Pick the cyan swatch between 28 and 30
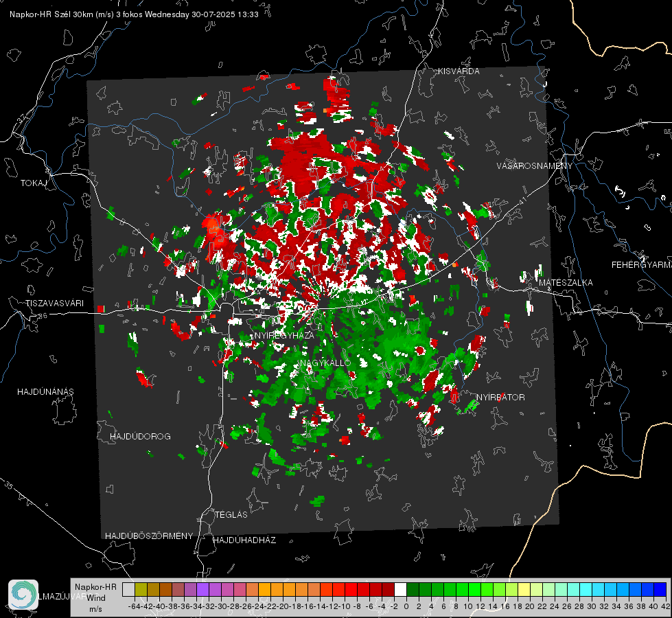 click(586, 589)
